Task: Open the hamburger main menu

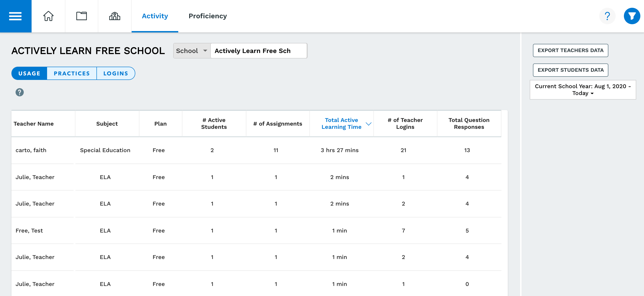Action: click(16, 16)
